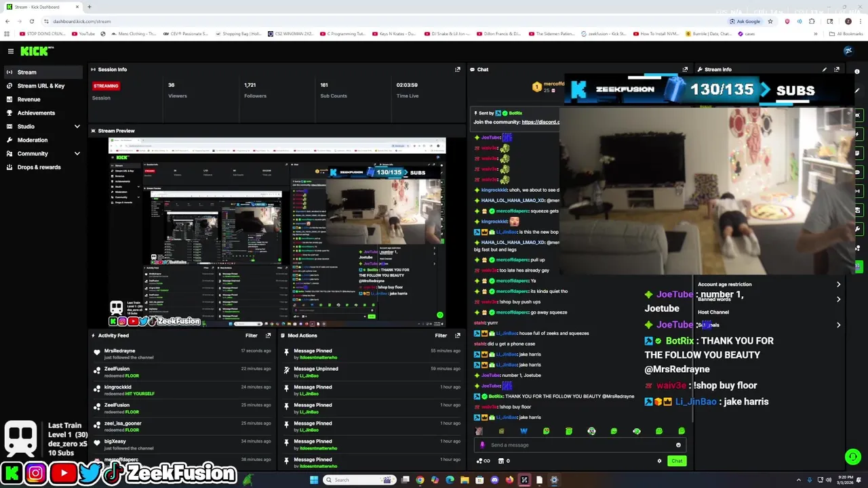Pop out the Chat panel
The width and height of the screenshot is (868, 488).
pyautogui.click(x=685, y=69)
